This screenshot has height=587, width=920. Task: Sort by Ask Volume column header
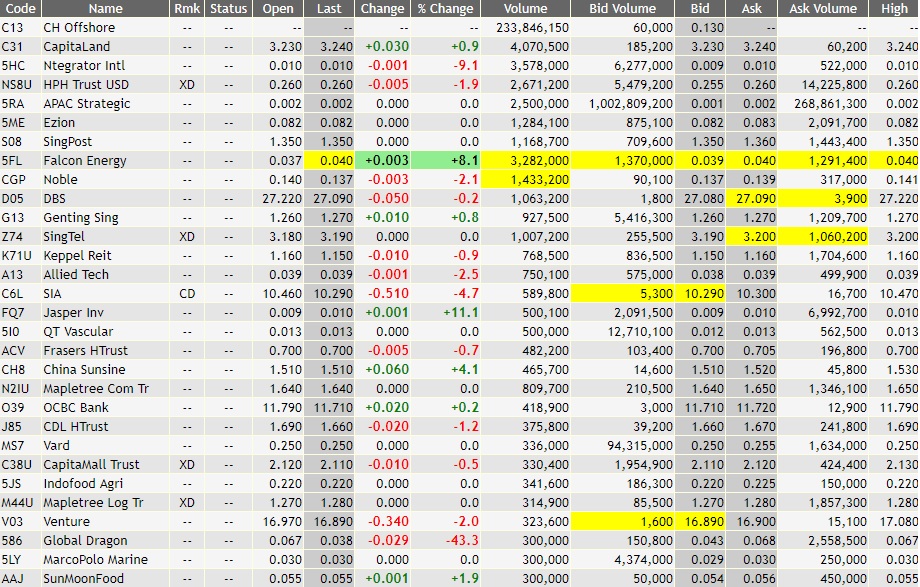[823, 8]
